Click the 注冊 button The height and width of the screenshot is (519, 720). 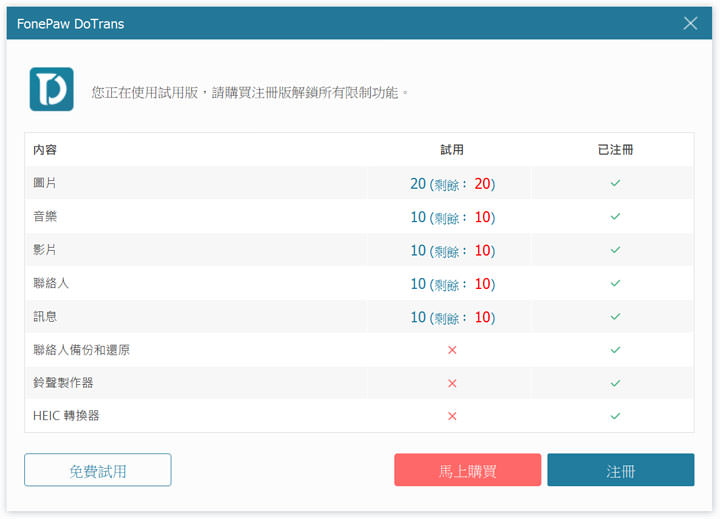pyautogui.click(x=621, y=470)
